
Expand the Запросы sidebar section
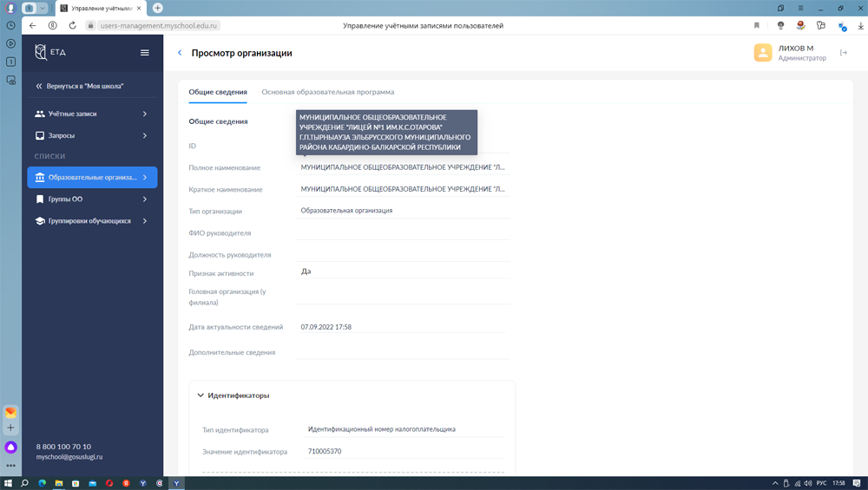91,136
